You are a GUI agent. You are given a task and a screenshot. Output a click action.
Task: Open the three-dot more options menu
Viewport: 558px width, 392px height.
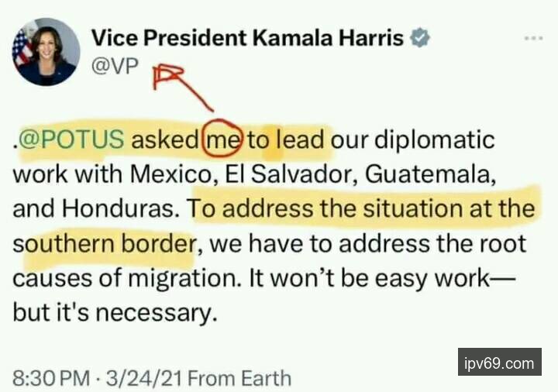(x=533, y=38)
